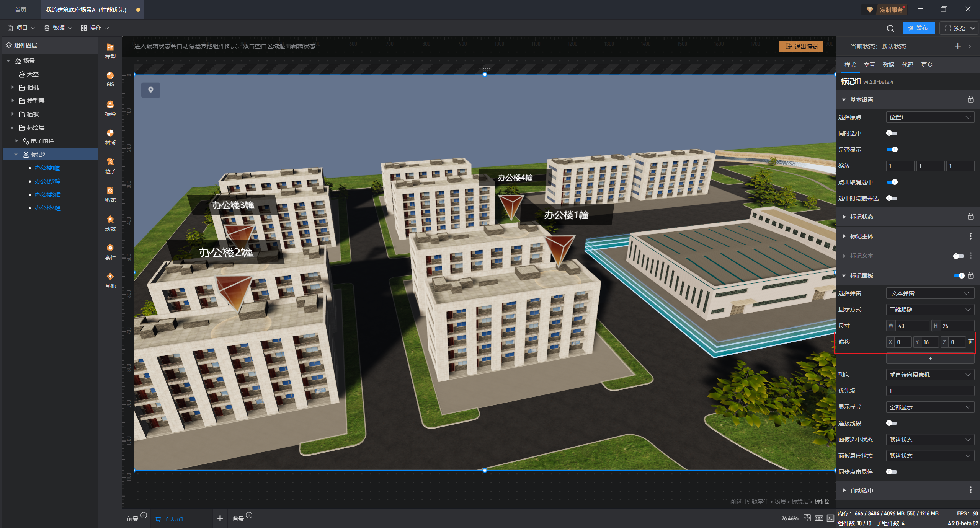The height and width of the screenshot is (528, 980).
Task: Click the 动效 (Effects) tool icon
Action: (x=110, y=223)
